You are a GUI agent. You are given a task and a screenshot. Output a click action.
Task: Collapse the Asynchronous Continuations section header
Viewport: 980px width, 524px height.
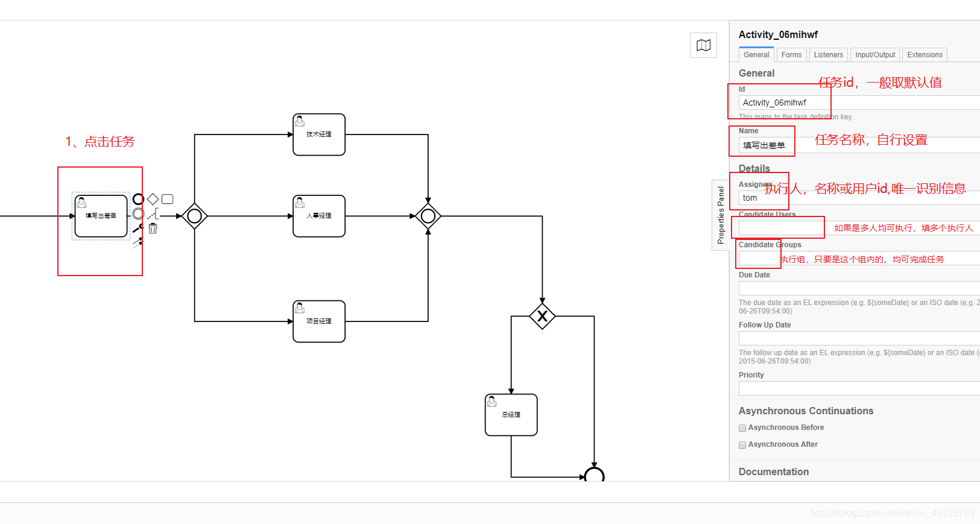pyautogui.click(x=806, y=411)
